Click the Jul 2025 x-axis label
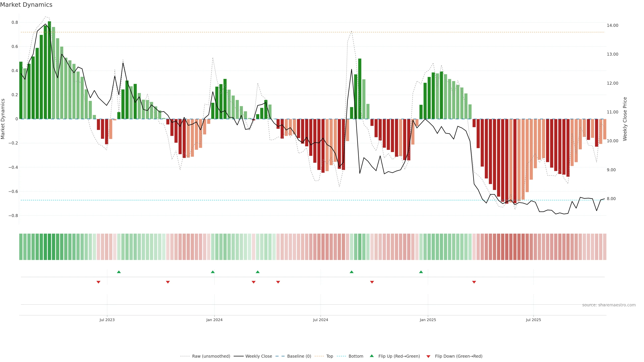 [533, 320]
